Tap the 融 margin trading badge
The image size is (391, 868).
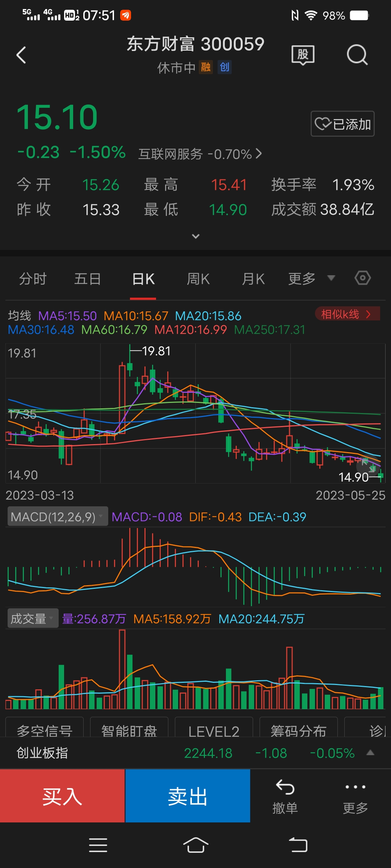click(206, 67)
